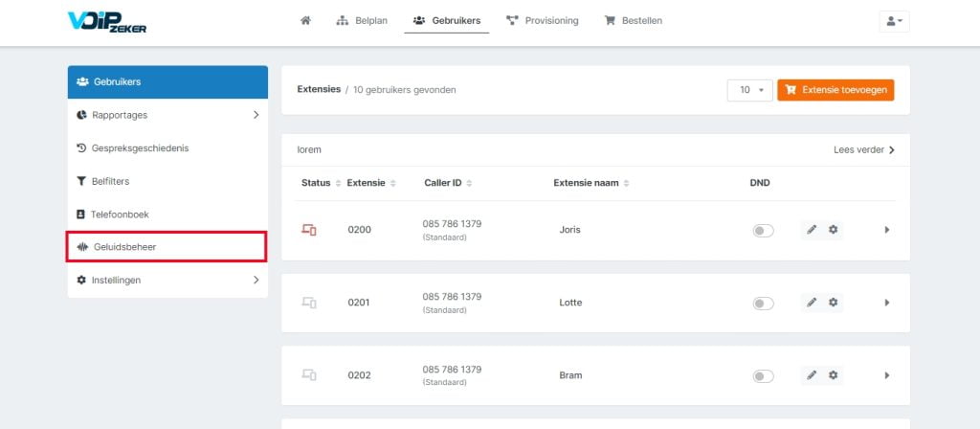This screenshot has width=980, height=429.
Task: Expand the Rapportages submenu chevron
Action: pos(256,115)
